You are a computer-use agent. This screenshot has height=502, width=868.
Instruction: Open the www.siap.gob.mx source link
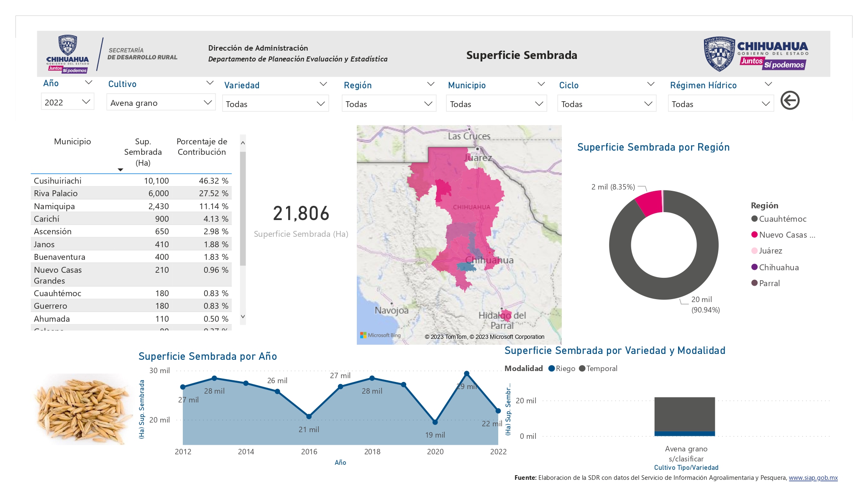click(x=813, y=478)
